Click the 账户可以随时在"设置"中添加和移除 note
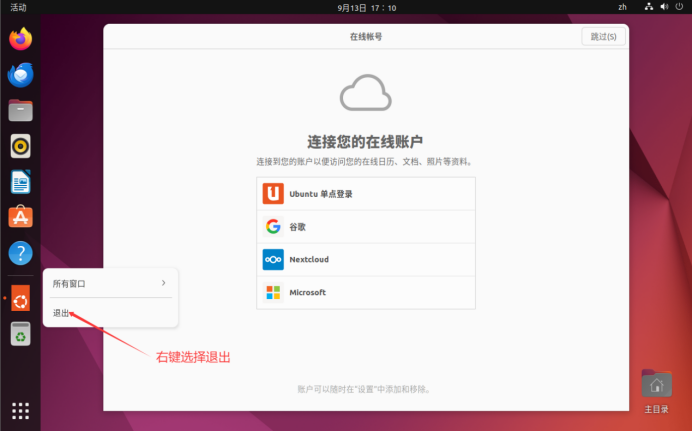 click(x=365, y=389)
